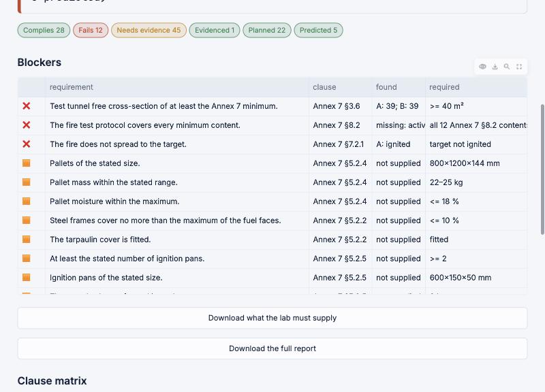Select cell 'Test tunnel free cross-section of at least'

tap(177, 106)
